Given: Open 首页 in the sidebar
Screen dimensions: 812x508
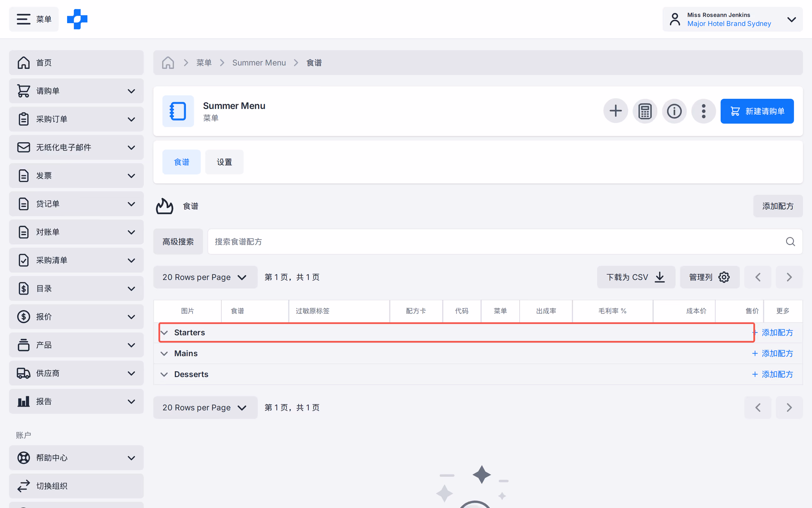Looking at the screenshot, I should [x=76, y=63].
